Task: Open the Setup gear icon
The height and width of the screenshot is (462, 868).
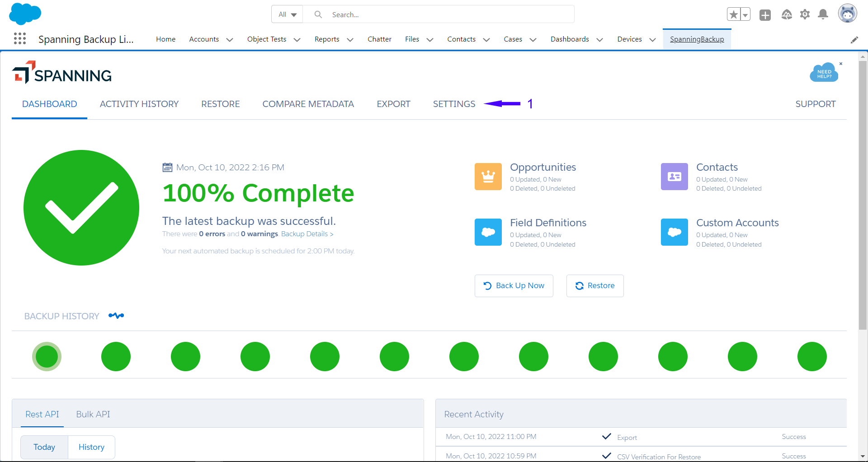Action: pyautogui.click(x=805, y=14)
